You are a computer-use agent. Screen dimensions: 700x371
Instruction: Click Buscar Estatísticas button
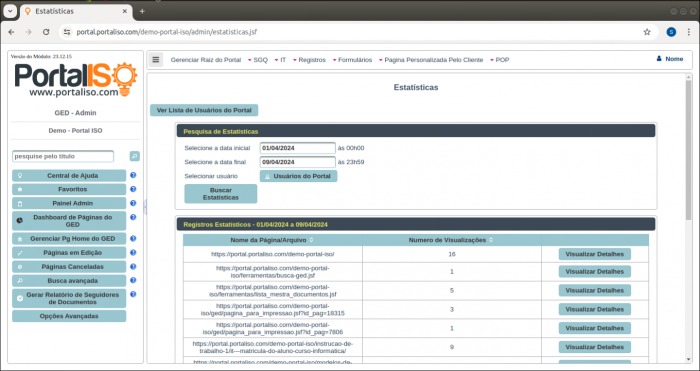click(221, 194)
